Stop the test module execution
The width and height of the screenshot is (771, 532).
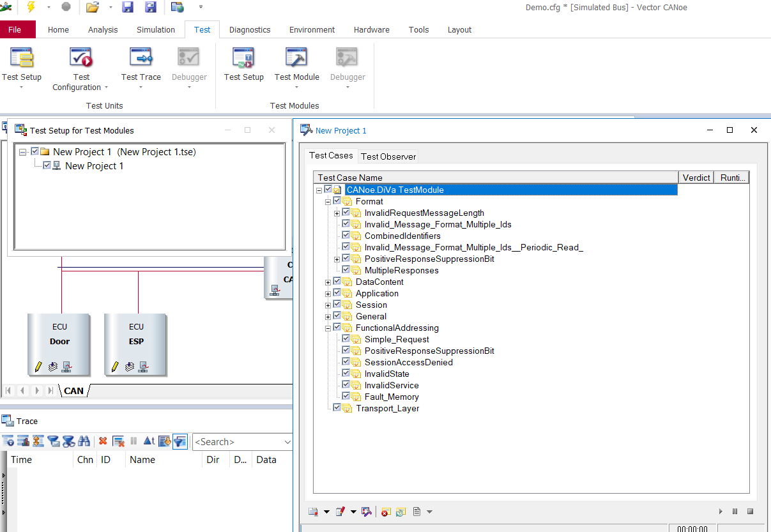[x=750, y=512]
